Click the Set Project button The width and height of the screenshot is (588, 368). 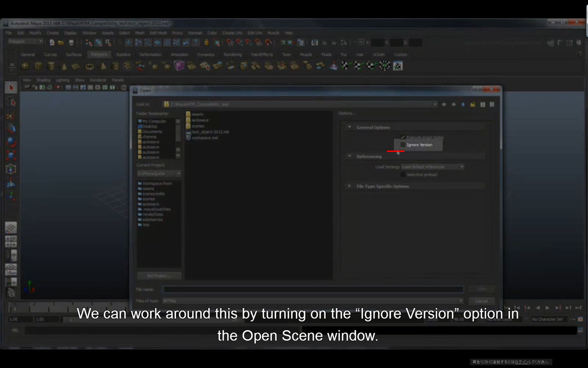pos(159,276)
